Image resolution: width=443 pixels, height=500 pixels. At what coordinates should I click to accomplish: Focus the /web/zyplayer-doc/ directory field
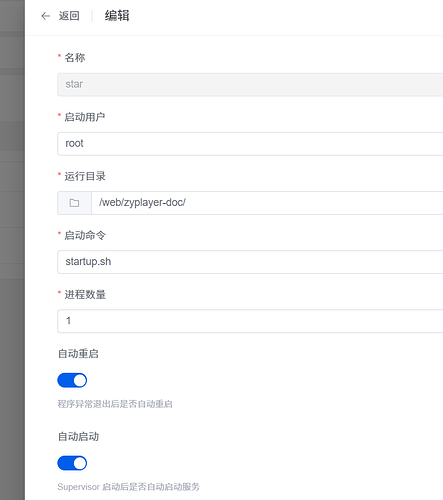point(267,203)
